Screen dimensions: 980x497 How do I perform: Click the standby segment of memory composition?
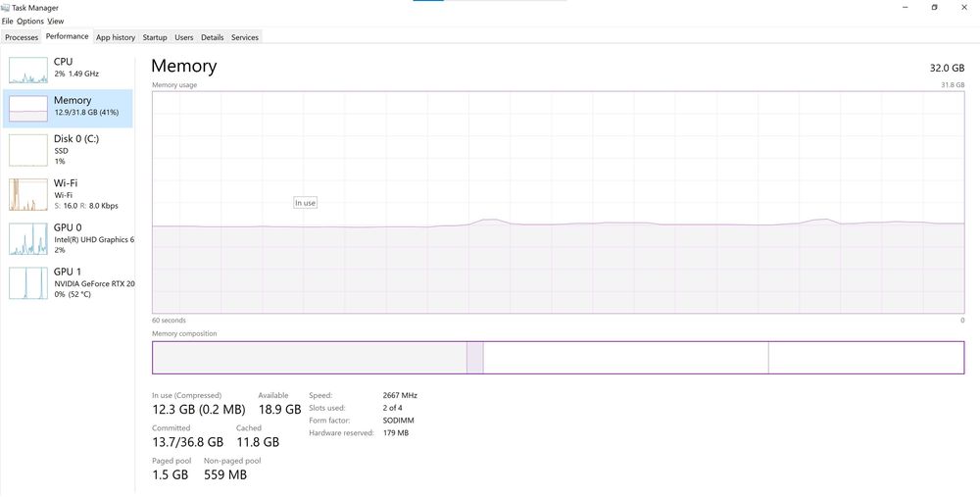click(625, 358)
